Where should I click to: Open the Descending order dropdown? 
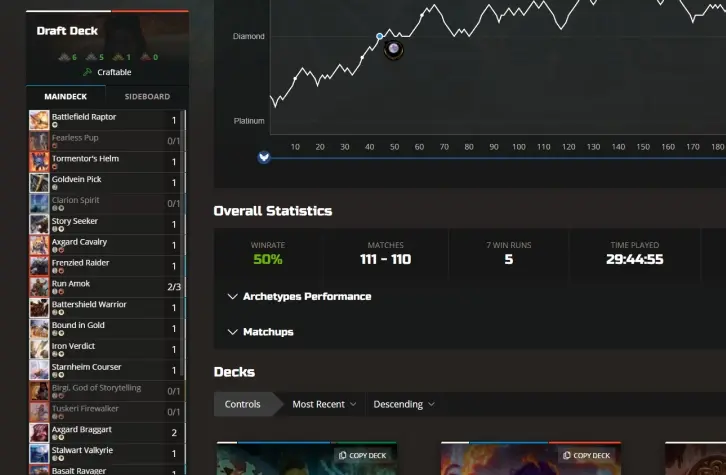(x=404, y=404)
